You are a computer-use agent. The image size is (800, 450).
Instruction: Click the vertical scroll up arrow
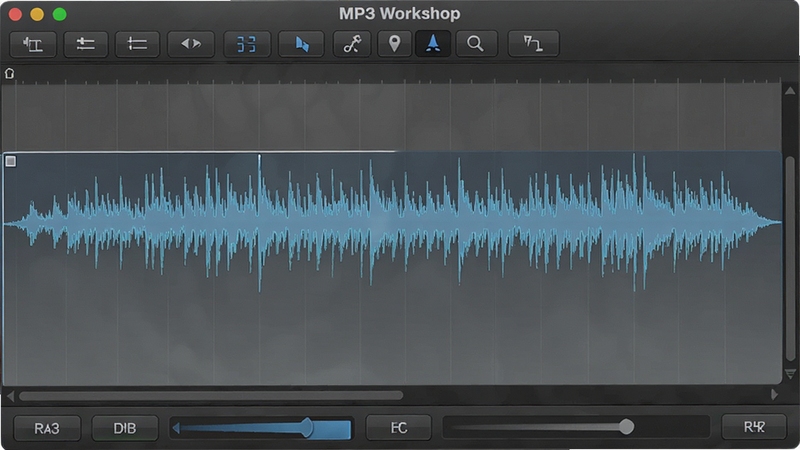790,91
